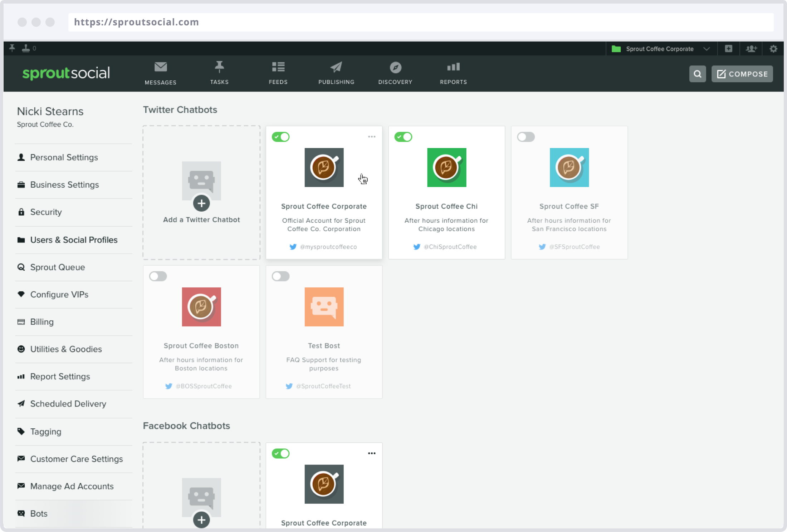Click the Add a Twitter Chatbot plus icon
Image resolution: width=787 pixels, height=532 pixels.
[201, 203]
